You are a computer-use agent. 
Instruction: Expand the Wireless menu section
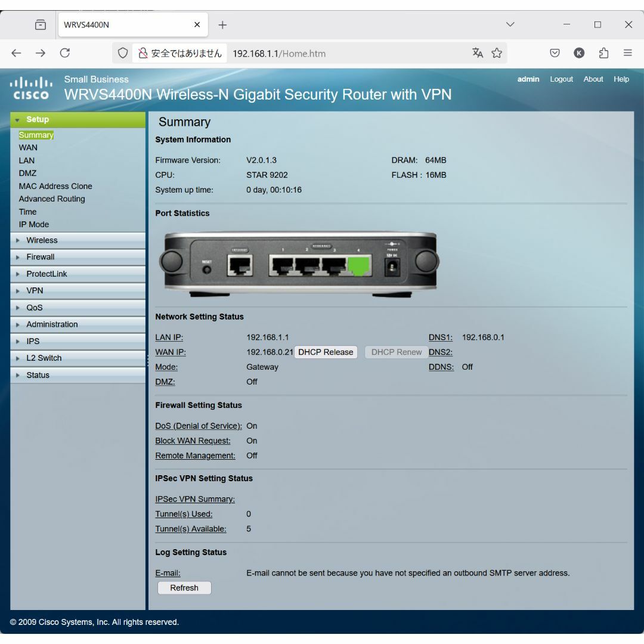tap(78, 240)
